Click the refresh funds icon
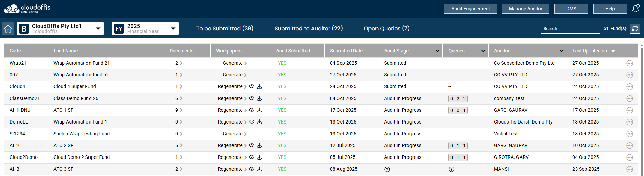The image size is (644, 176). coord(635,29)
